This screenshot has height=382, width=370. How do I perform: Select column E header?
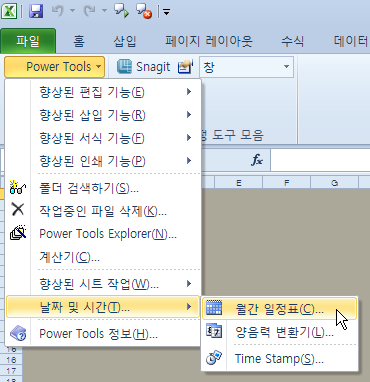[239, 183]
